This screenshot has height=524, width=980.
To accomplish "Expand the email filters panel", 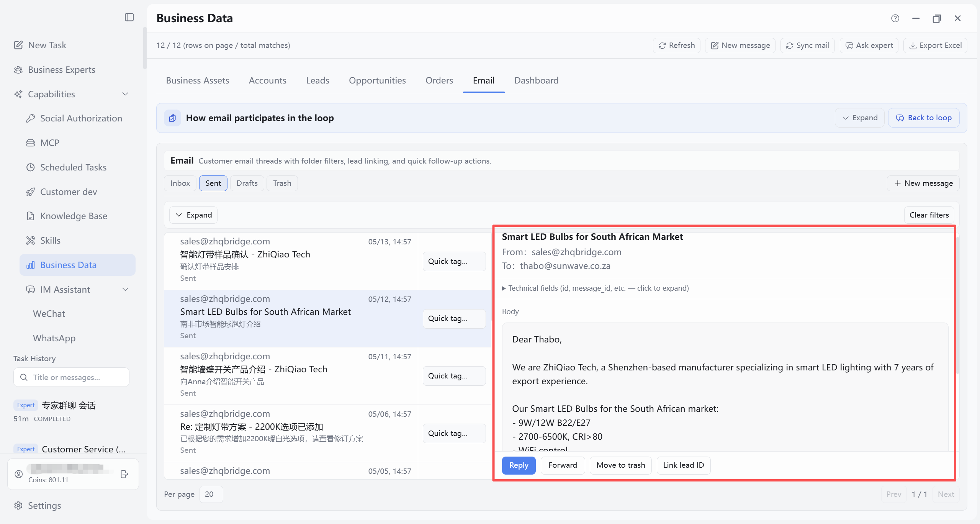I will coord(193,215).
